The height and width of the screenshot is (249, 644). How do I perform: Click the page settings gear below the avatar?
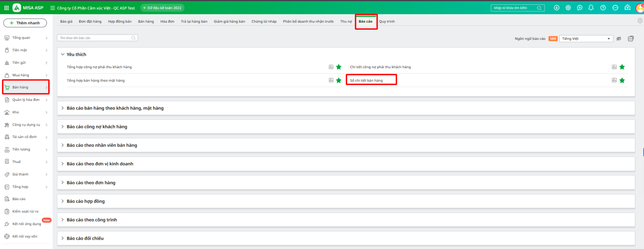click(x=640, y=21)
